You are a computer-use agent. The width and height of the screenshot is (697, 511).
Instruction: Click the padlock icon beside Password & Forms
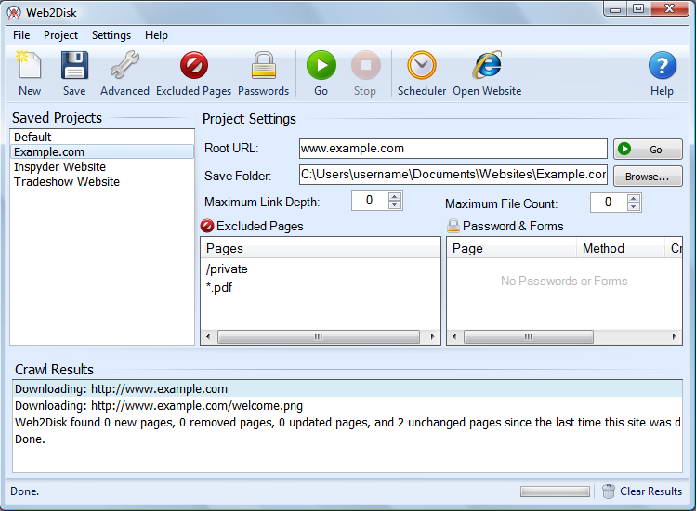[x=453, y=226]
